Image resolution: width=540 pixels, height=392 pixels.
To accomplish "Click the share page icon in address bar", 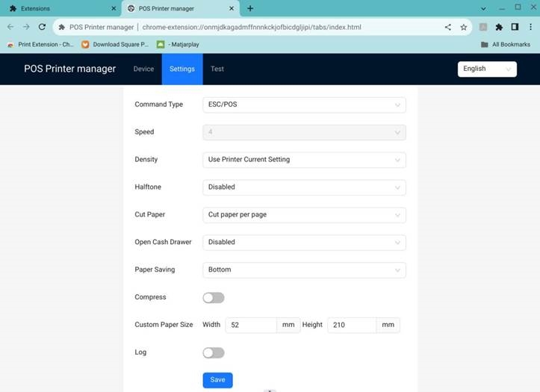I will [448, 27].
